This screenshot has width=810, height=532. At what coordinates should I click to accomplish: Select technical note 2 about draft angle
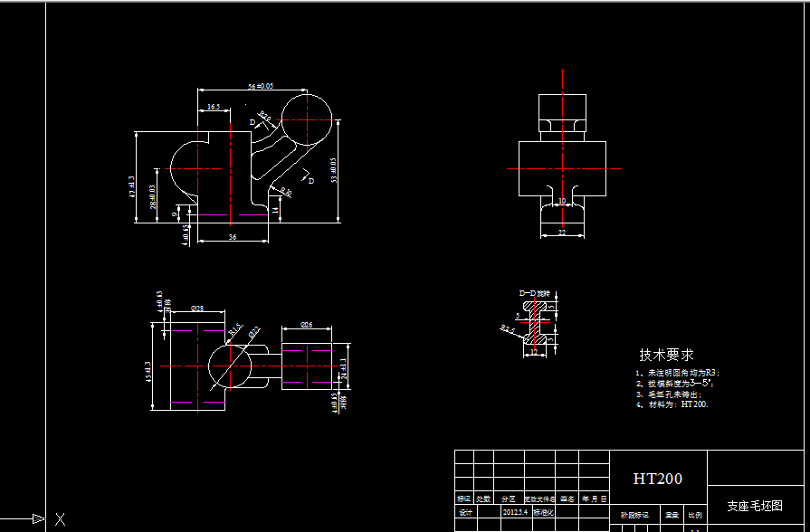676,384
